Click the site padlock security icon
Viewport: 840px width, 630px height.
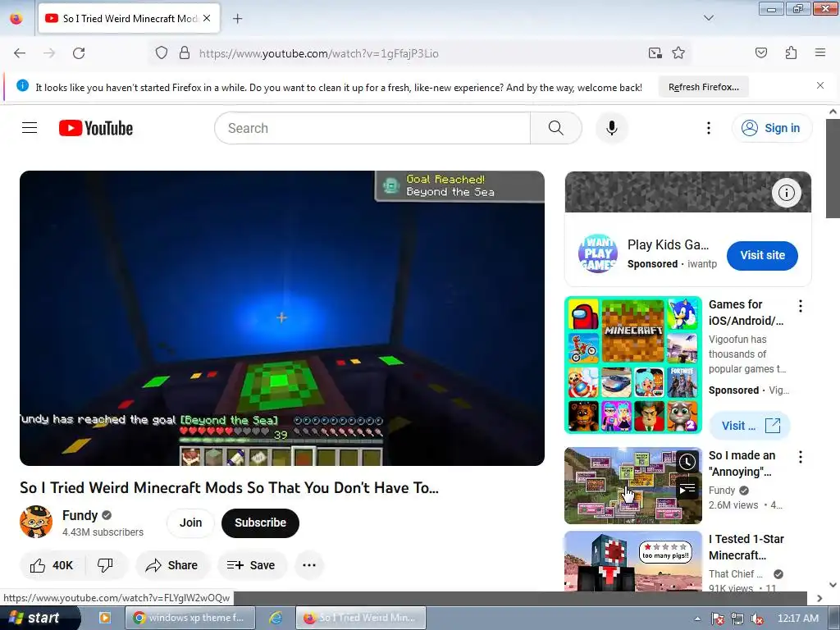click(x=185, y=53)
